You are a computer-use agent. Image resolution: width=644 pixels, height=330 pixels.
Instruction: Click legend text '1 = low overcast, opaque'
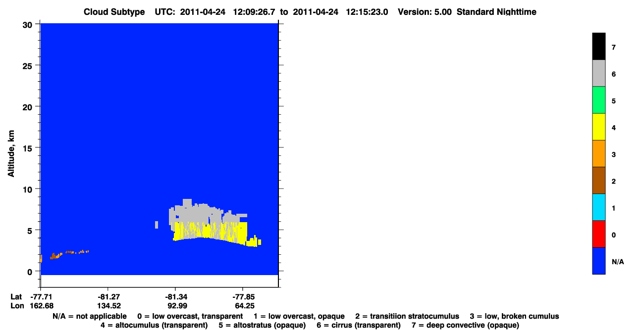[x=299, y=316]
